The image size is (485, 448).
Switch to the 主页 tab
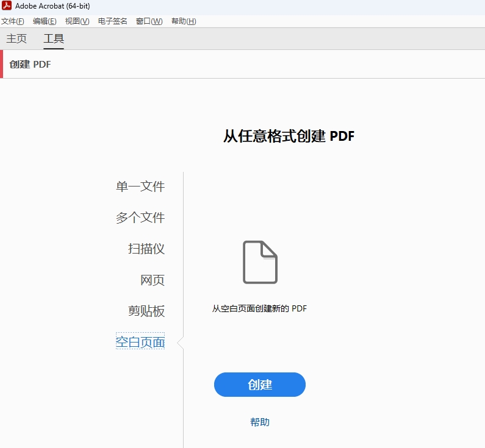(16, 39)
